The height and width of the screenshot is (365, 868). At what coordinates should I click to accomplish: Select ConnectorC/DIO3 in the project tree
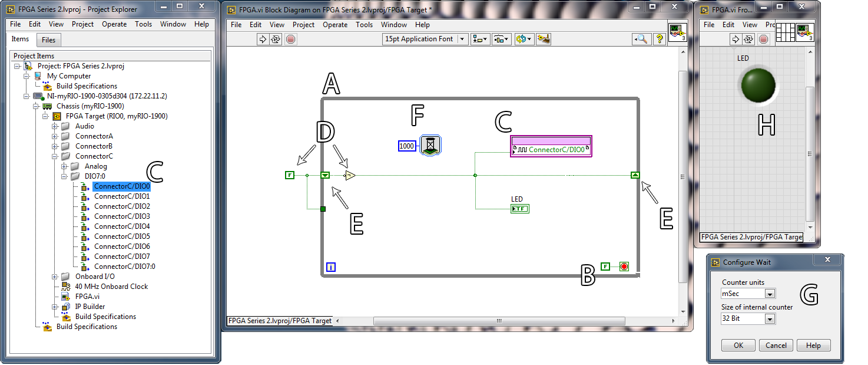[122, 216]
